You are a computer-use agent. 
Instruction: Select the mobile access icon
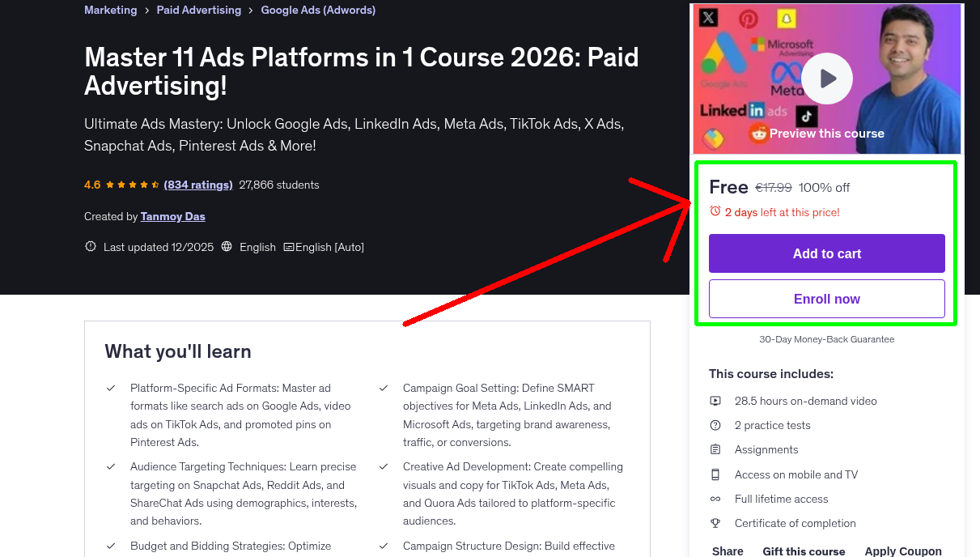pyautogui.click(x=715, y=474)
